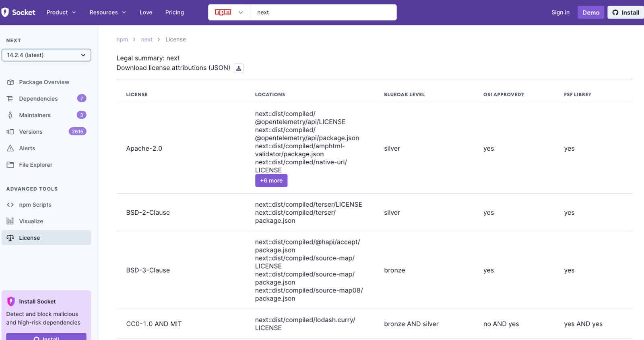
Task: Click the File Explorer folder icon
Action: coord(10,165)
